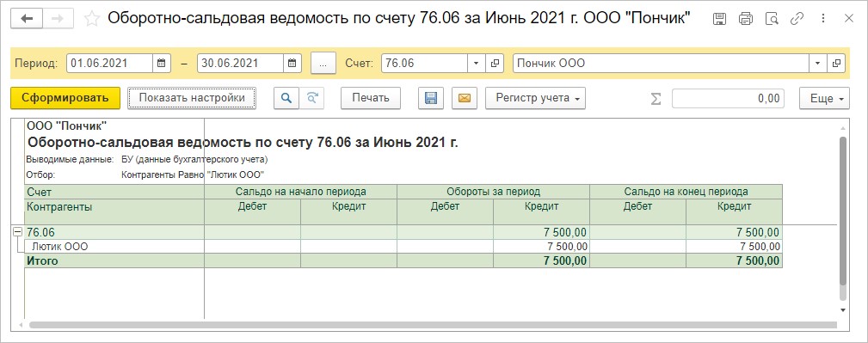Viewport: 868px width, 343px height.
Task: Click Показать настройки button
Action: click(192, 98)
